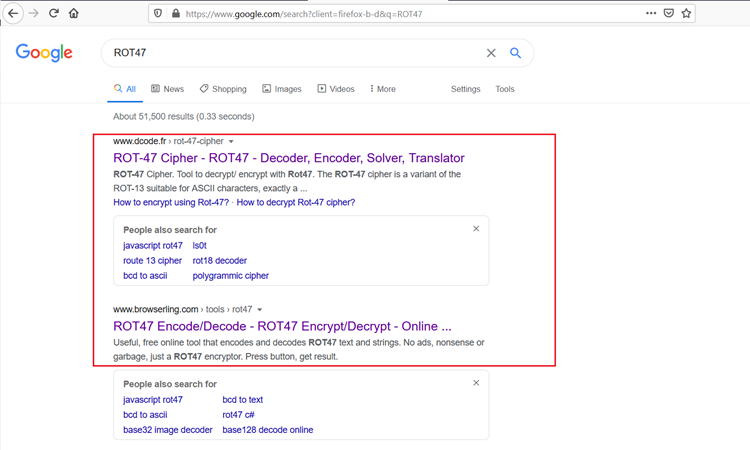Expand the browserling.com result dropdown arrow

click(x=260, y=310)
